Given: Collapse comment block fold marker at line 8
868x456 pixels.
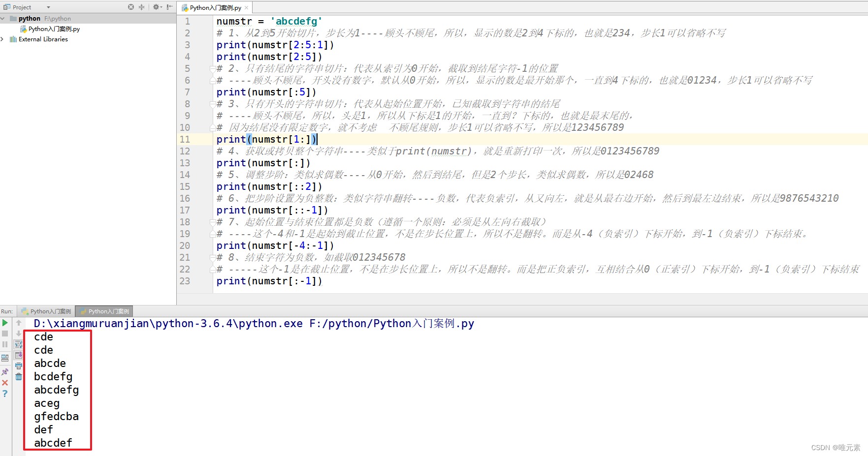Looking at the screenshot, I should (212, 104).
